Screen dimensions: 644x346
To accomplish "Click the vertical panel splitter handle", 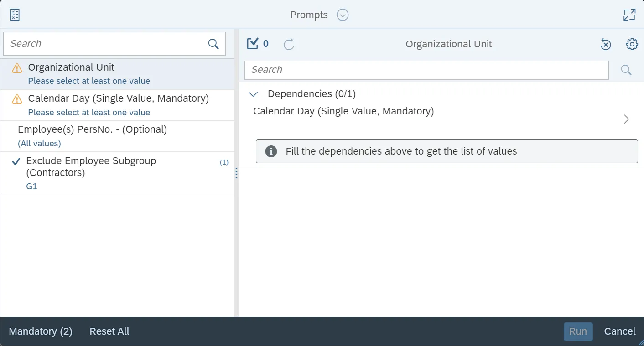I will (236, 173).
